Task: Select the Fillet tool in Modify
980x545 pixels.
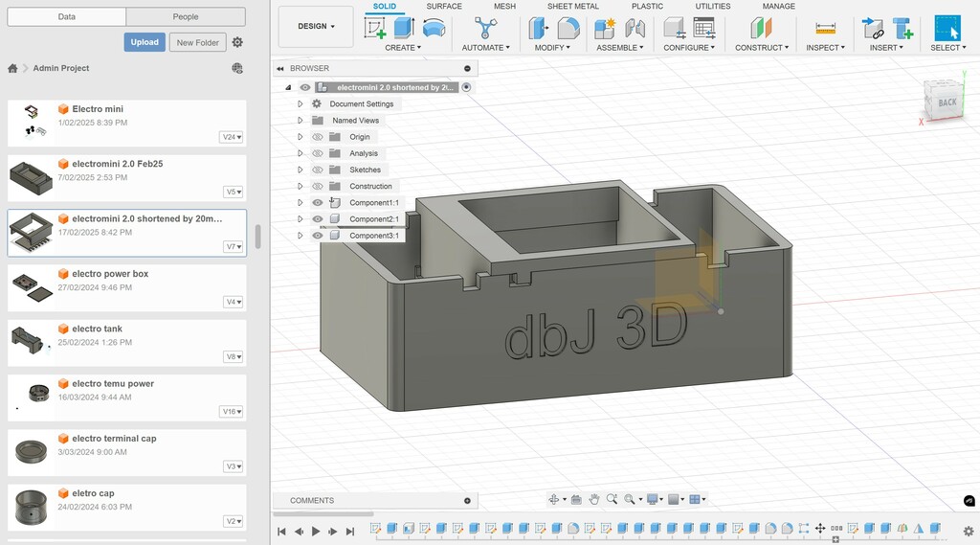Action: [x=568, y=28]
